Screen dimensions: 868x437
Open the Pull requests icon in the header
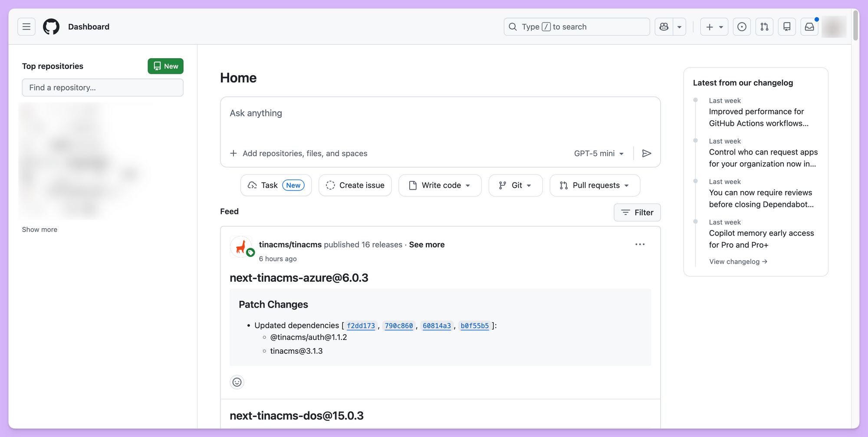click(x=764, y=26)
